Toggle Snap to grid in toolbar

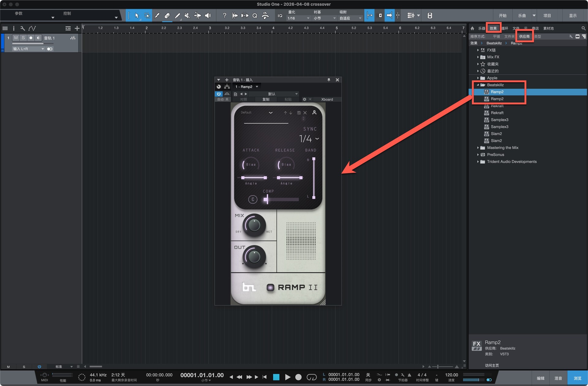[x=369, y=16]
